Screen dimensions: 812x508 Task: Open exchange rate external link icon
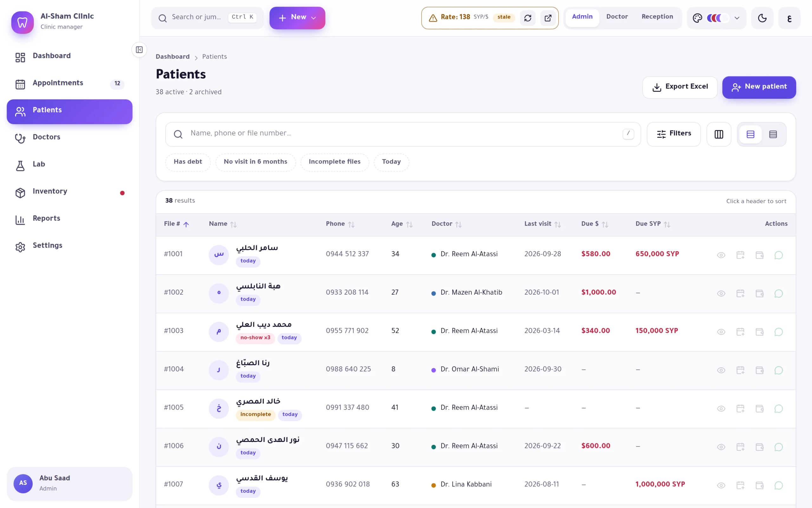tap(548, 18)
